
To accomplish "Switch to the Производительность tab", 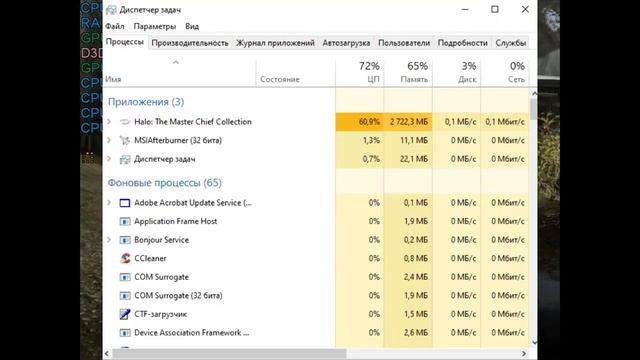I will coord(190,43).
